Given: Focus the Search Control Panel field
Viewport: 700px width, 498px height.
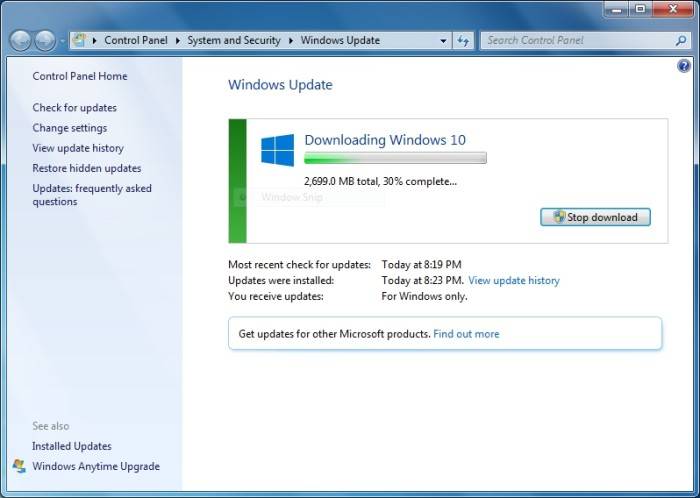Looking at the screenshot, I should click(x=575, y=41).
